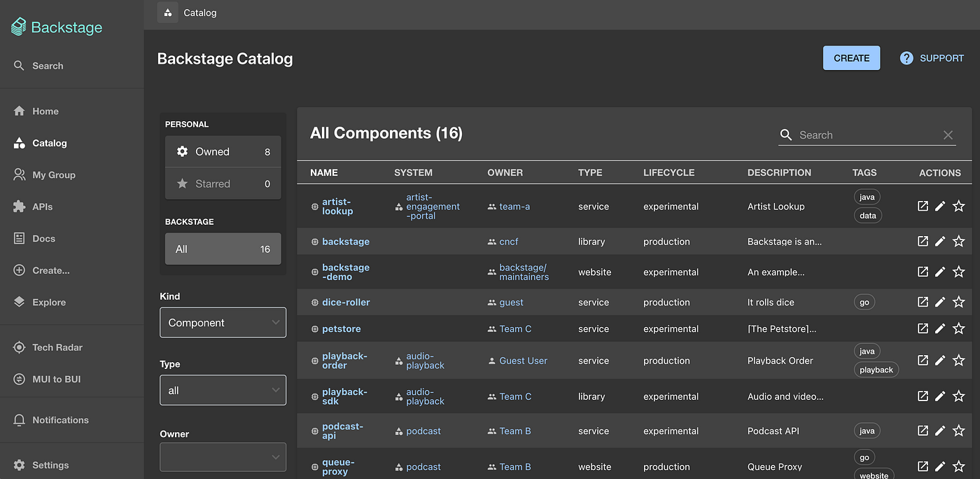
Task: Edit the playback-order component
Action: point(940,360)
